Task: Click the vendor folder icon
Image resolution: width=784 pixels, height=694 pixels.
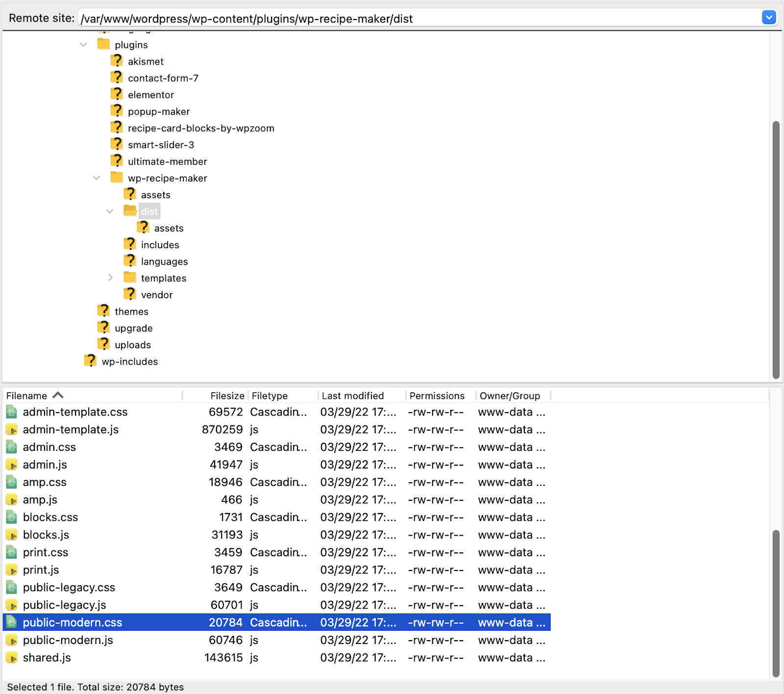Action: (130, 294)
